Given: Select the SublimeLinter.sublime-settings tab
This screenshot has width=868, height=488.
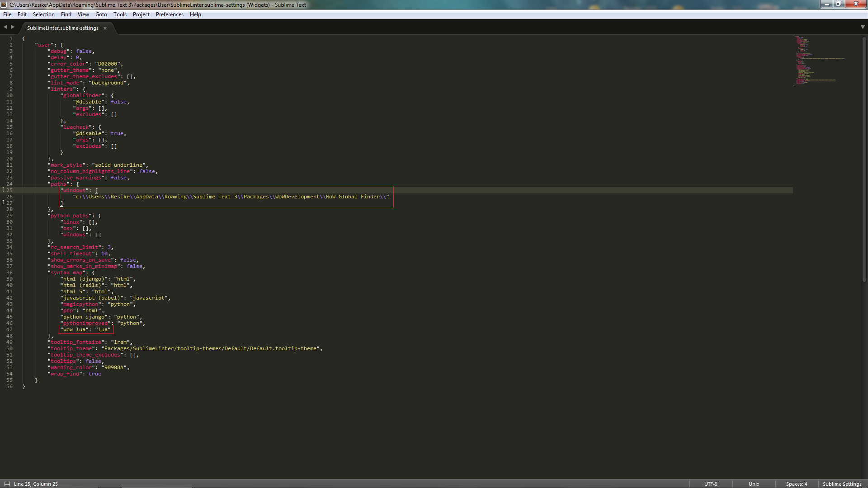Looking at the screenshot, I should pyautogui.click(x=62, y=28).
